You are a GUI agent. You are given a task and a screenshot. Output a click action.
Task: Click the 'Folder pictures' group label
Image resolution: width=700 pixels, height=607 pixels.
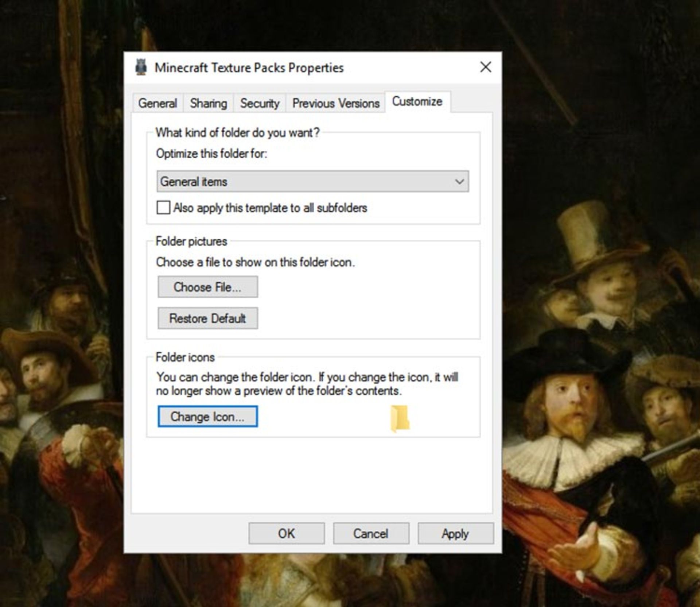pos(191,241)
